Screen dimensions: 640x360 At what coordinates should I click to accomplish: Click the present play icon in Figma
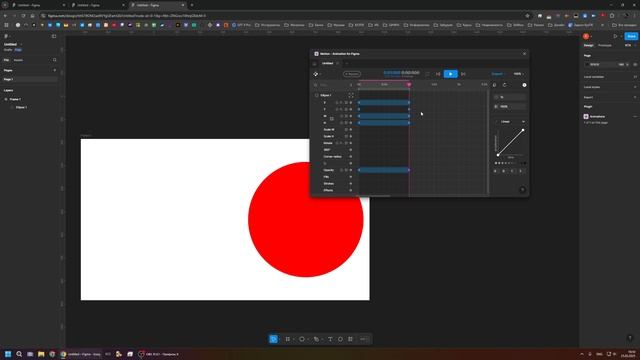(616, 36)
